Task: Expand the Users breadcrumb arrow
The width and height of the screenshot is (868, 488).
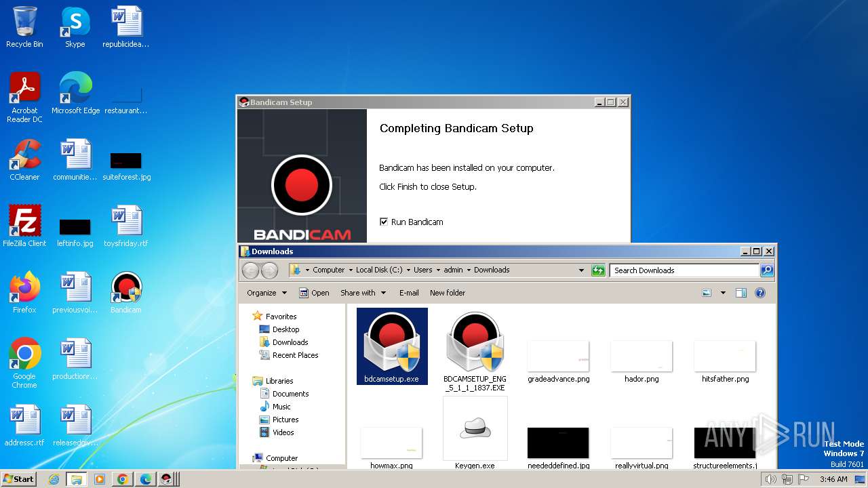Action: tap(438, 270)
